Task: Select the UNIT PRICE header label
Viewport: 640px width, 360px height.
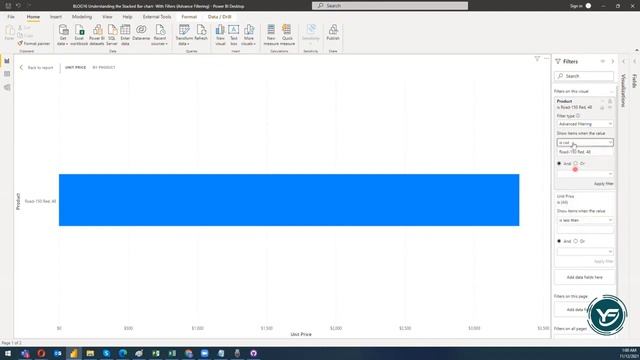Action: (x=76, y=67)
